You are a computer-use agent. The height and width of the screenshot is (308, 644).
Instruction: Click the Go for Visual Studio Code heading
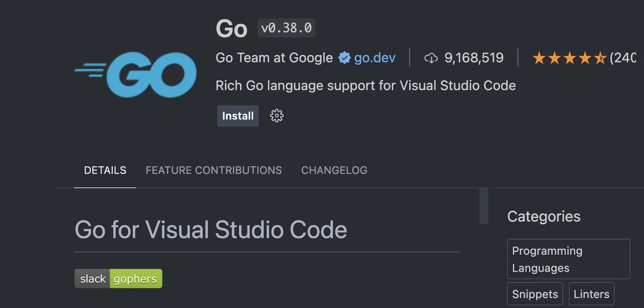tap(211, 230)
